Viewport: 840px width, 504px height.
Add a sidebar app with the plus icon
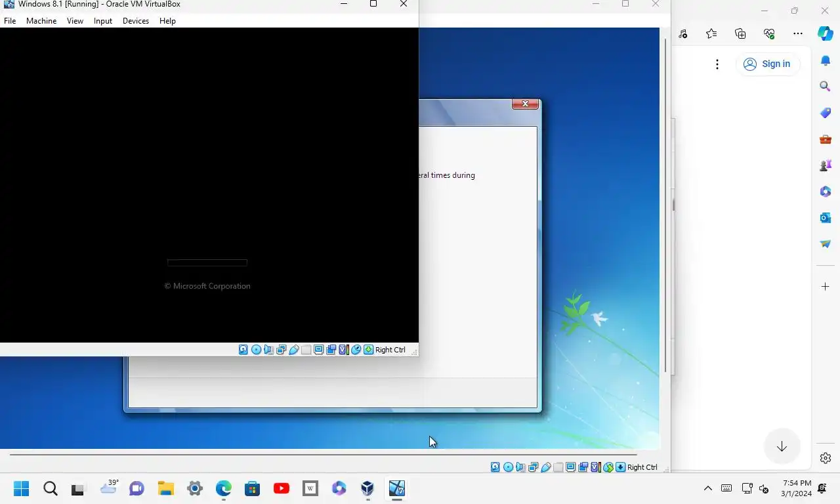(826, 287)
